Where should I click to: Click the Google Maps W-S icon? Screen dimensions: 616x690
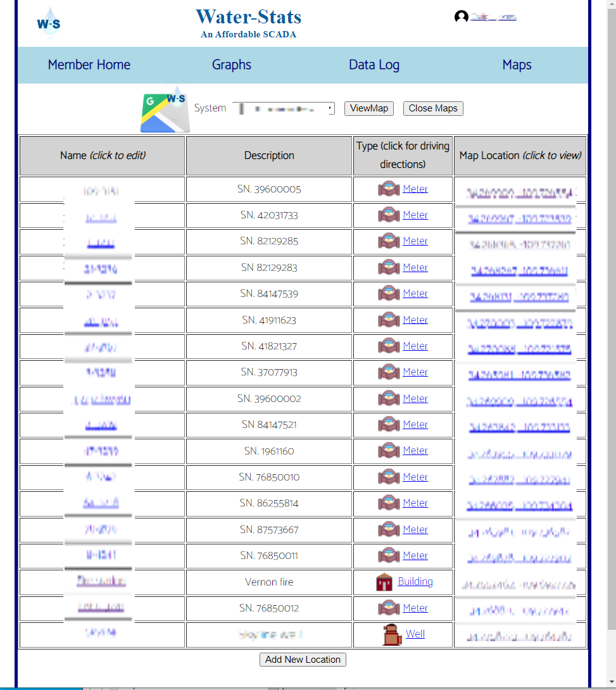[164, 109]
